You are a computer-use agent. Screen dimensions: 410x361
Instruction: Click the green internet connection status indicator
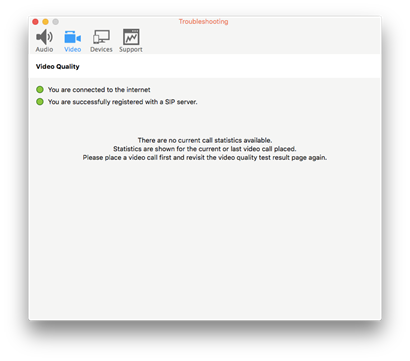tap(40, 90)
